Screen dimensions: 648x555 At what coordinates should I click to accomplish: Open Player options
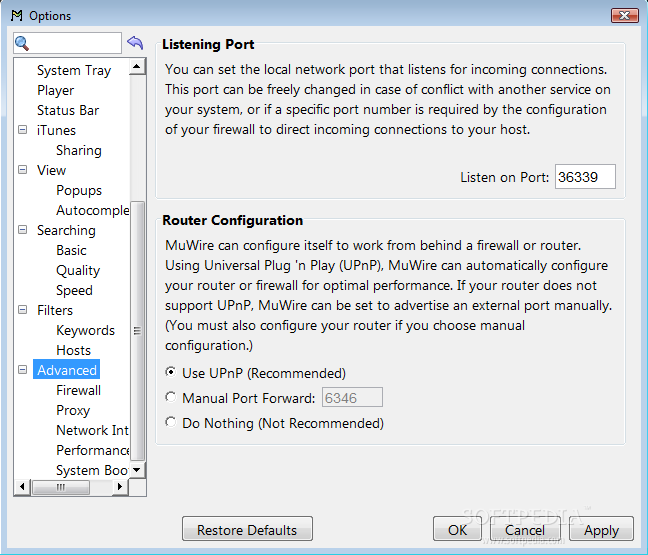(x=55, y=91)
